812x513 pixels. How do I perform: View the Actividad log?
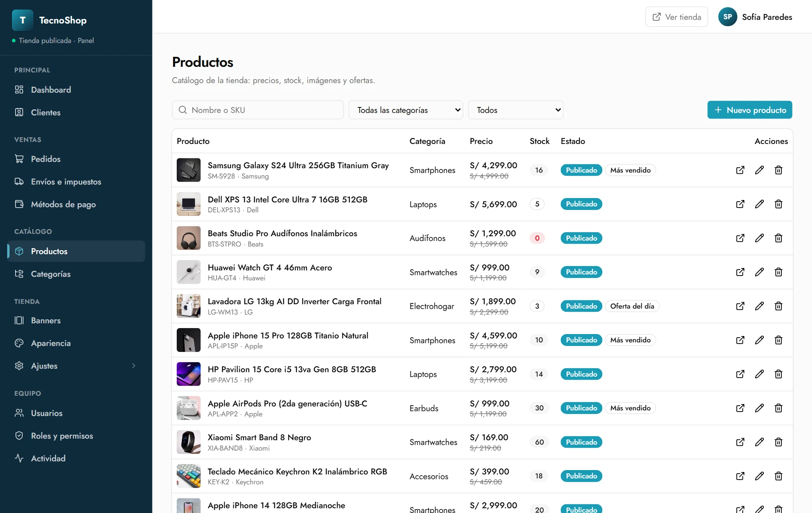[76, 459]
